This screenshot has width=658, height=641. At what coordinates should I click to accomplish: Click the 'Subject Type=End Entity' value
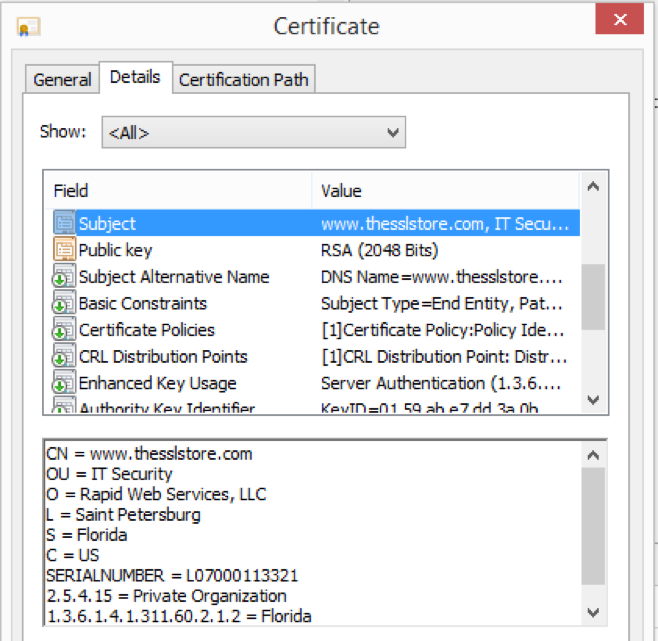(x=441, y=303)
